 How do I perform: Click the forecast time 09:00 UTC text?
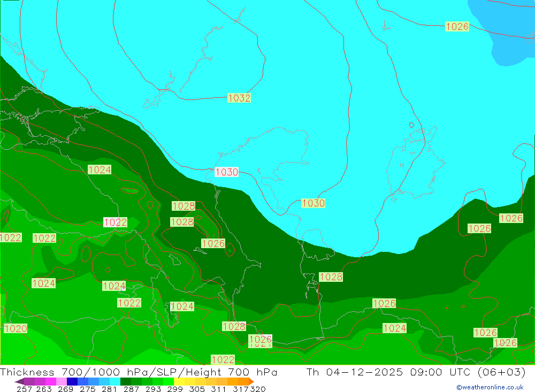click(x=440, y=372)
